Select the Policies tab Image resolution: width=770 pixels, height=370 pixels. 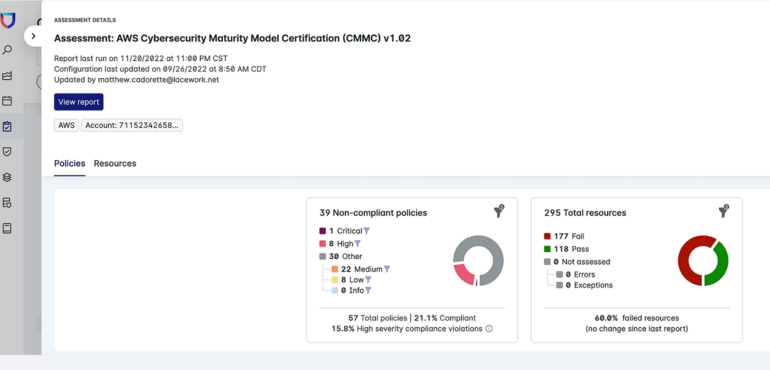70,164
